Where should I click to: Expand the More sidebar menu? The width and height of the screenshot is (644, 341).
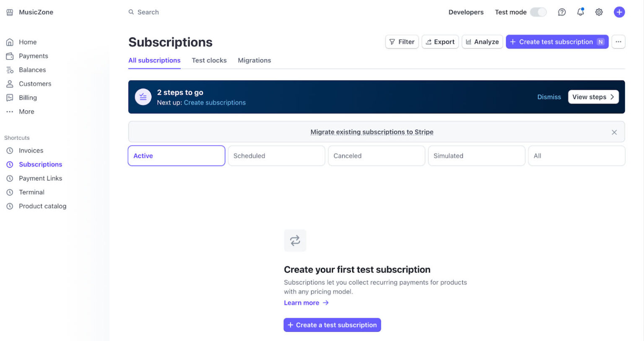tap(26, 112)
